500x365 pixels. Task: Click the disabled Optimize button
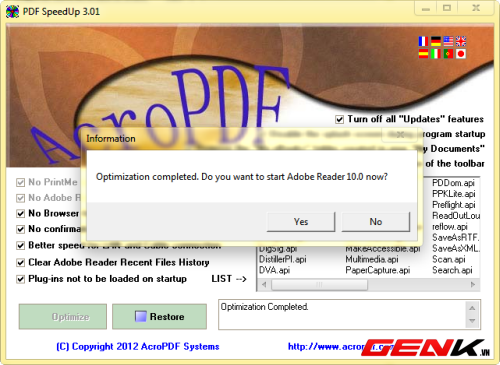tap(63, 316)
